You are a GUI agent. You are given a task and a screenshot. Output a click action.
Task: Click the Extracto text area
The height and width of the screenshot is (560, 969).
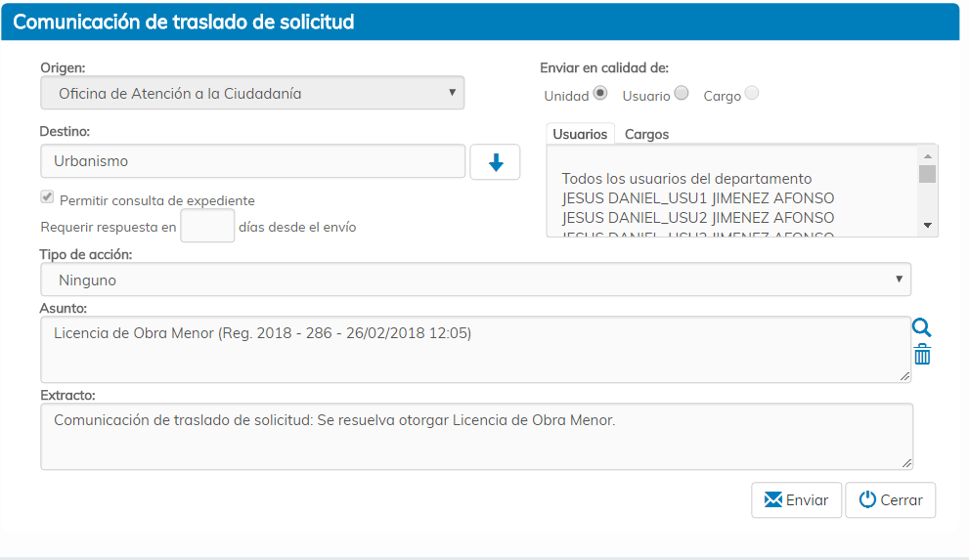coord(475,437)
